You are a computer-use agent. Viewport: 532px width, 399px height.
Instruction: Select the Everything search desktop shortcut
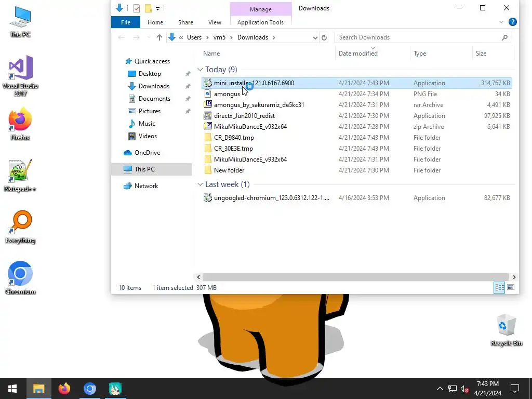click(x=20, y=228)
